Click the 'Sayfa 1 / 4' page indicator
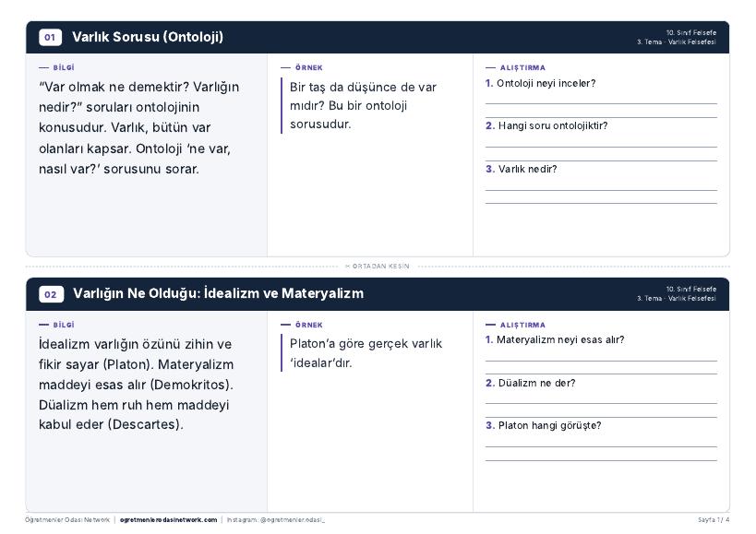The height and width of the screenshot is (534, 756). click(x=714, y=519)
